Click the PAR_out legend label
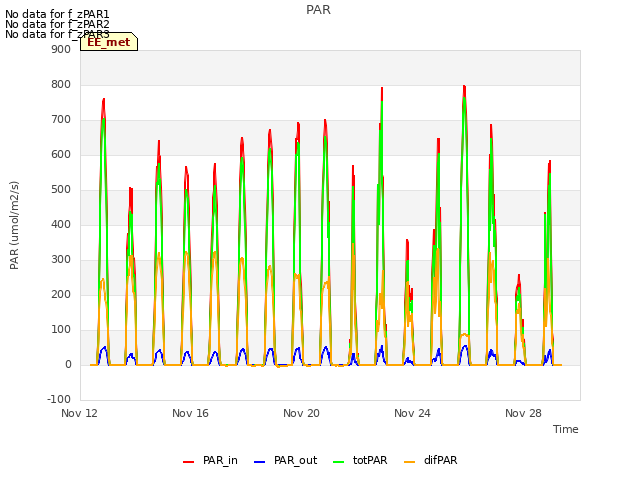Viewport: 640px width, 480px height. click(295, 460)
